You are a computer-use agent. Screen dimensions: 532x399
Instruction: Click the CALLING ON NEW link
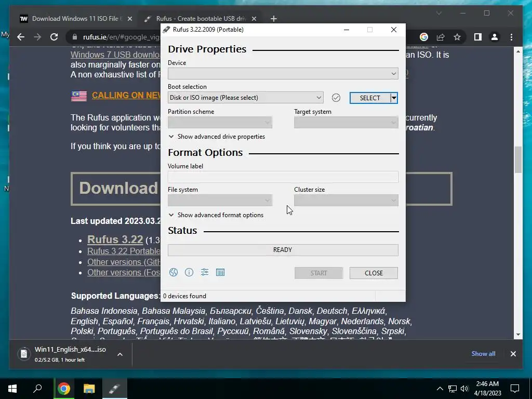click(126, 96)
